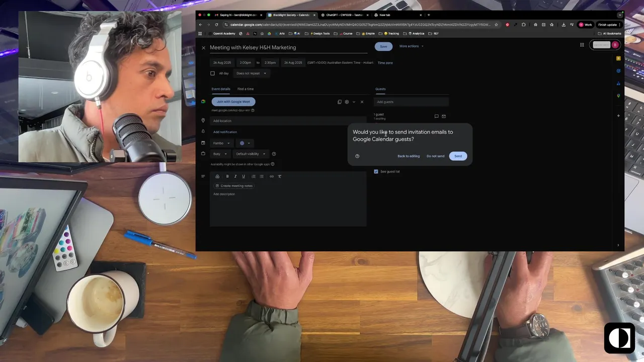Email guests using the envelope icon
Image resolution: width=644 pixels, height=362 pixels.
444,116
